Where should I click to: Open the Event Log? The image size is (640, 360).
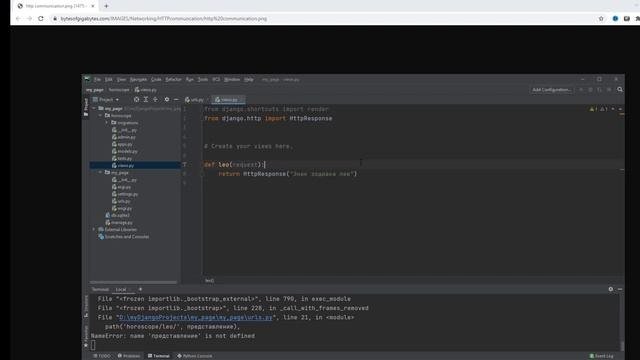602,356
